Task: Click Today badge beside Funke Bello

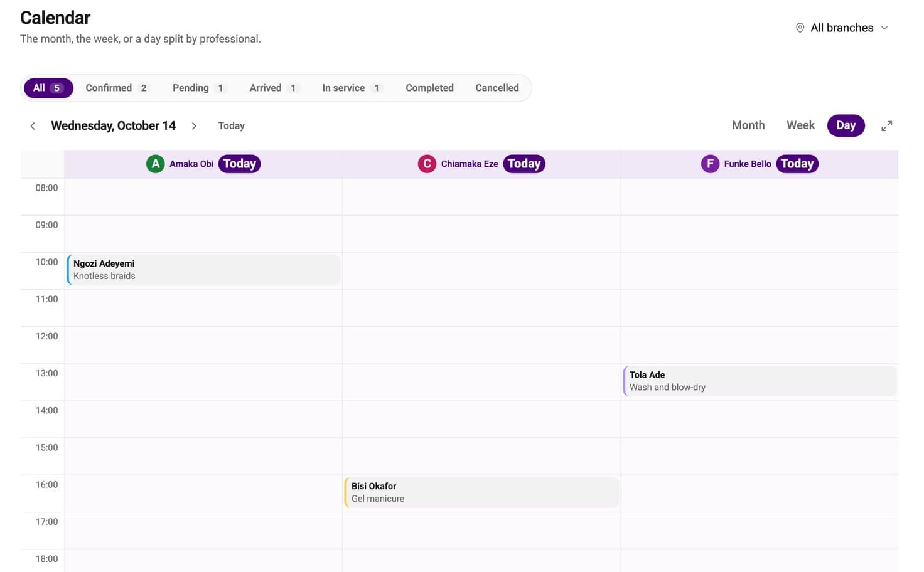Action: [797, 164]
